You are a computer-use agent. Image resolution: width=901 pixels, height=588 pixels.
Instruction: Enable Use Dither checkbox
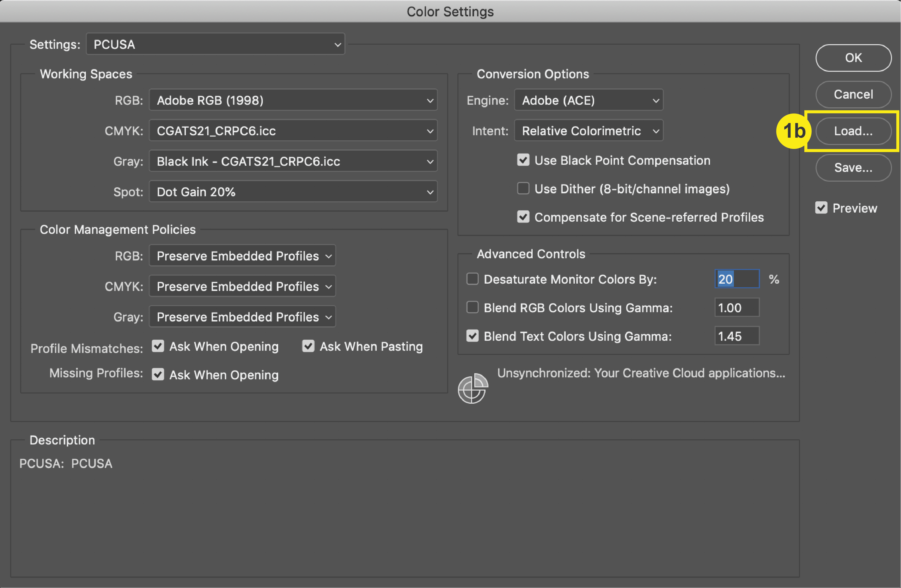coord(523,188)
